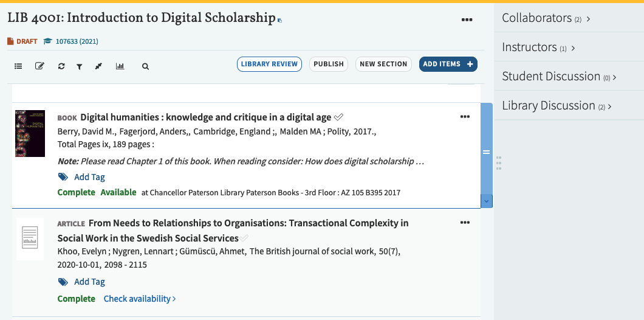This screenshot has width=644, height=320.
Task: Click the Add Items button
Action: pyautogui.click(x=448, y=64)
